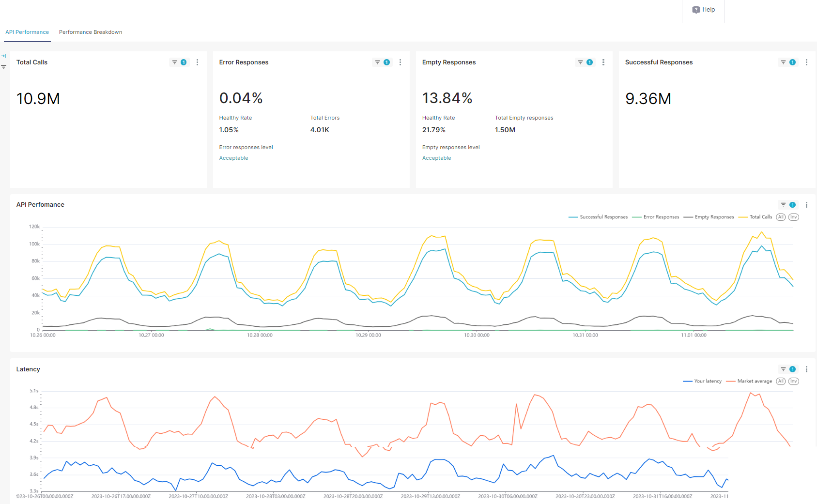This screenshot has height=504, width=817.
Task: Click the filter count badge on Total Calls
Action: point(184,62)
